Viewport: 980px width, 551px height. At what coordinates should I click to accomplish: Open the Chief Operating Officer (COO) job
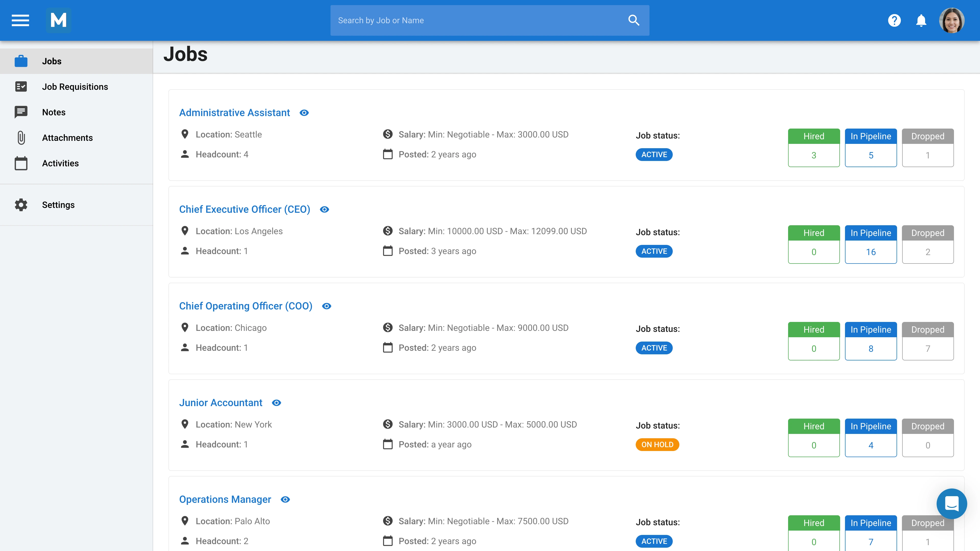click(245, 306)
